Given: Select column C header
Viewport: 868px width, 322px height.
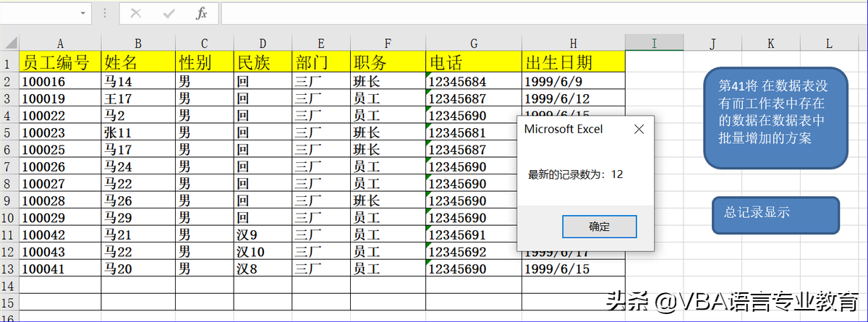Looking at the screenshot, I should (205, 43).
